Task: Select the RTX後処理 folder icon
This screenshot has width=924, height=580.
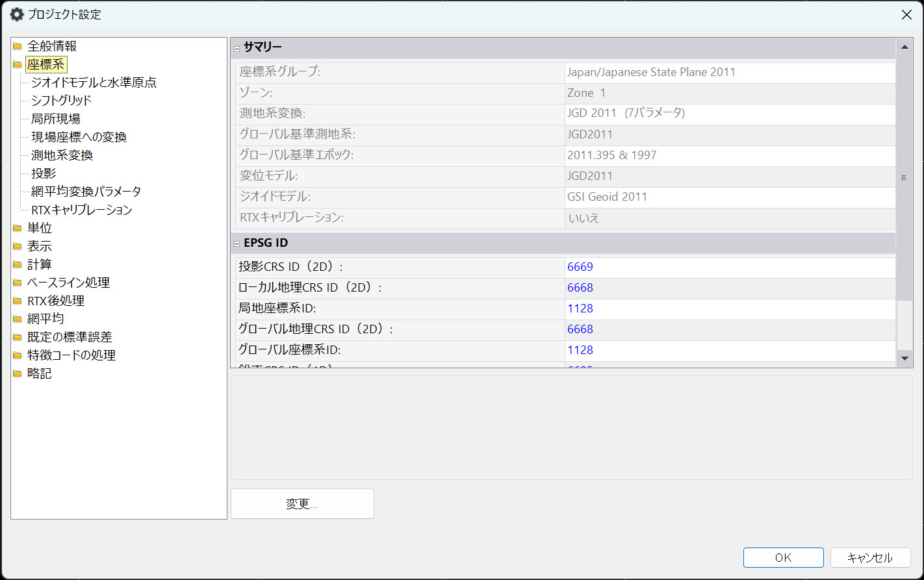Action: (x=18, y=300)
